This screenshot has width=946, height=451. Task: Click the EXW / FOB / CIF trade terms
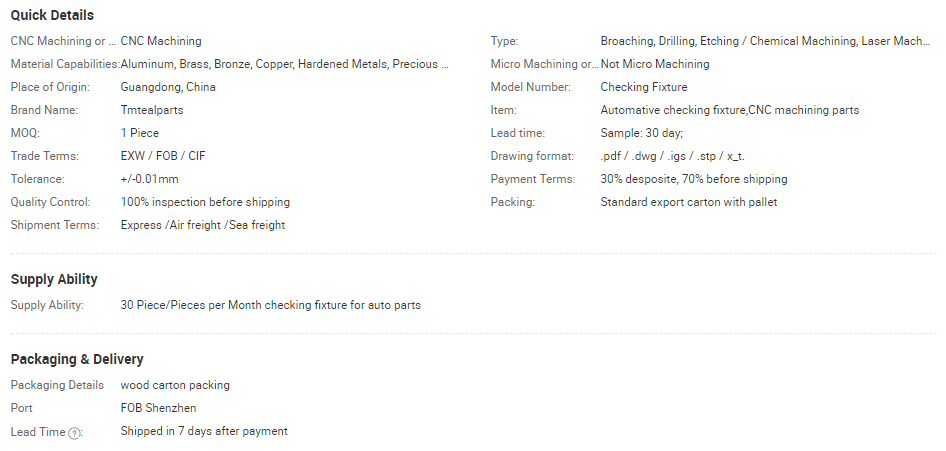(x=163, y=156)
